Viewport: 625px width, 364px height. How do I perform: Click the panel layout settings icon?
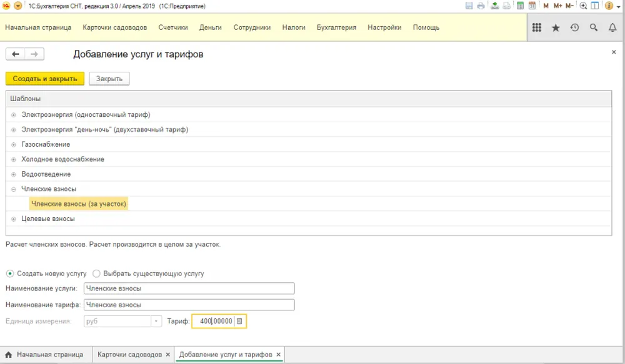[x=595, y=6]
